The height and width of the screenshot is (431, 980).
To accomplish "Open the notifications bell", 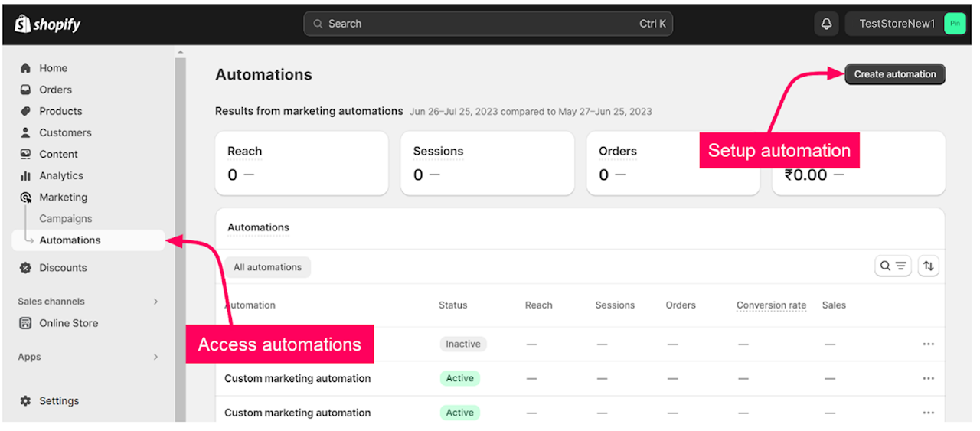I will pyautogui.click(x=826, y=24).
